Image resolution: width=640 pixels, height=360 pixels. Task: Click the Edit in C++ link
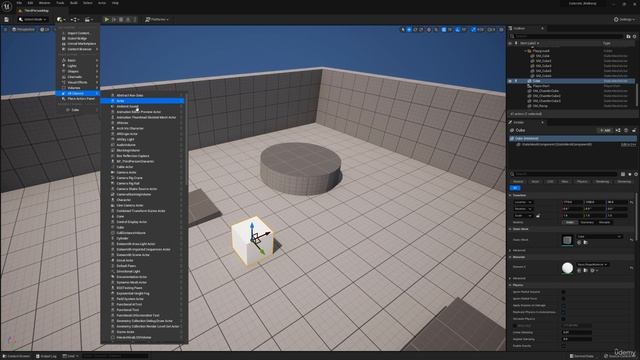[x=628, y=144]
